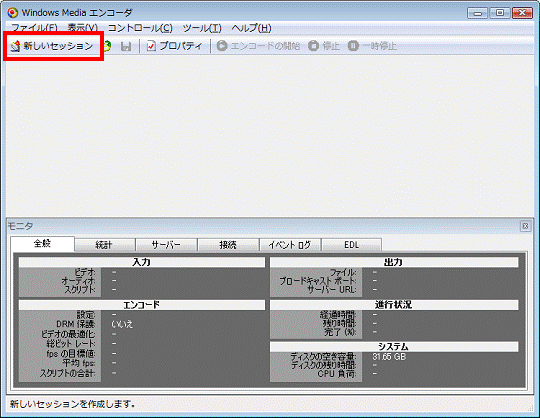
Task: Click the ブロードキャスト ポート label
Action: coord(318,281)
